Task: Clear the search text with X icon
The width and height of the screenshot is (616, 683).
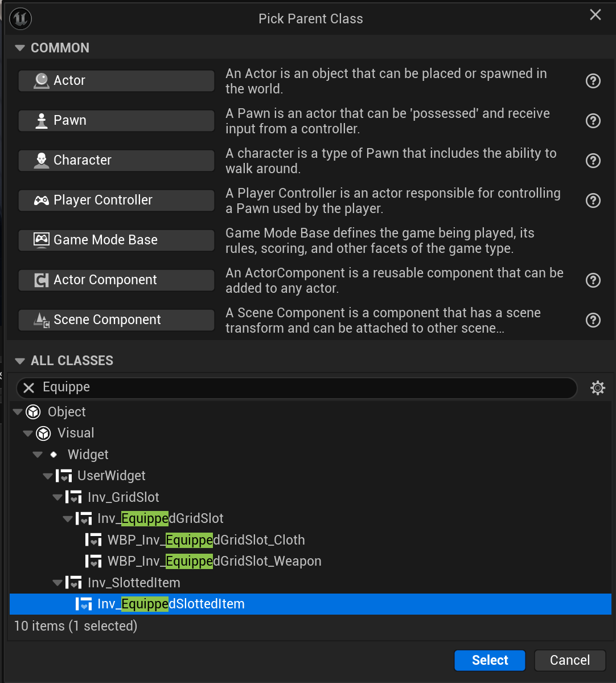Action: pos(28,388)
